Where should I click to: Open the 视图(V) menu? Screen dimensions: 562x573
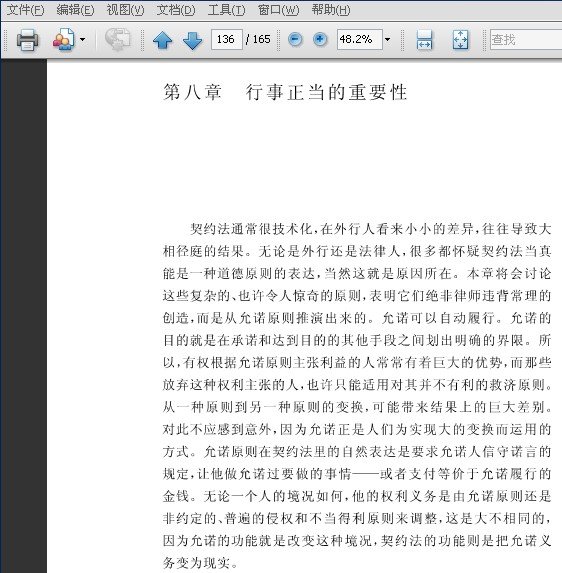click(125, 10)
